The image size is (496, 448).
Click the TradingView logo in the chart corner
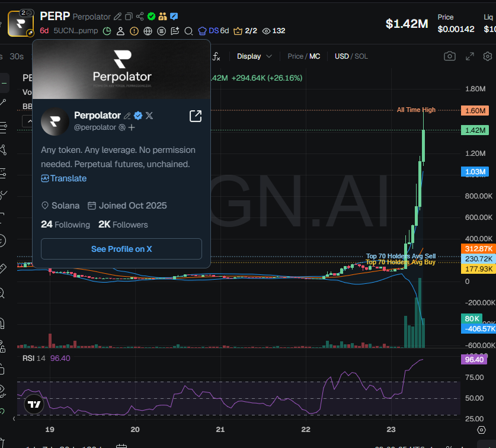point(33,404)
